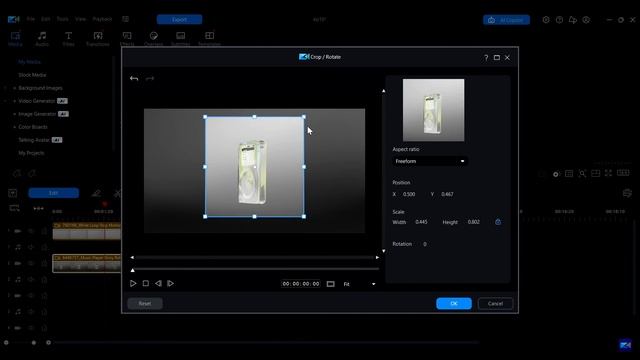Click the fullscreen icon in preview toolbar

coord(609,173)
